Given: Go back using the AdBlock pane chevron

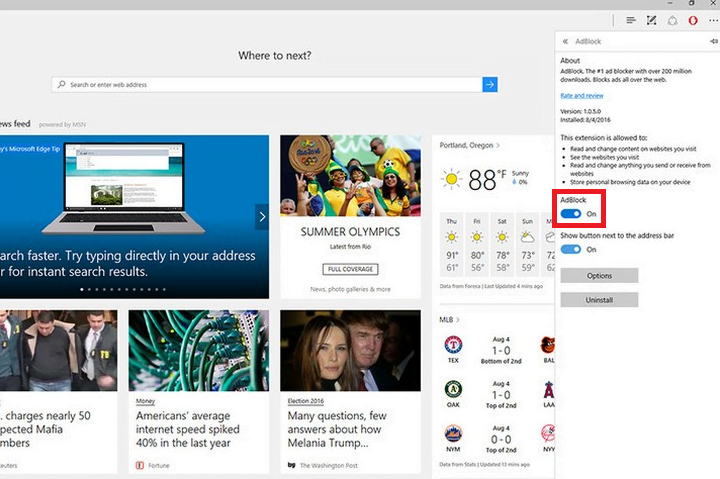Looking at the screenshot, I should 565,41.
